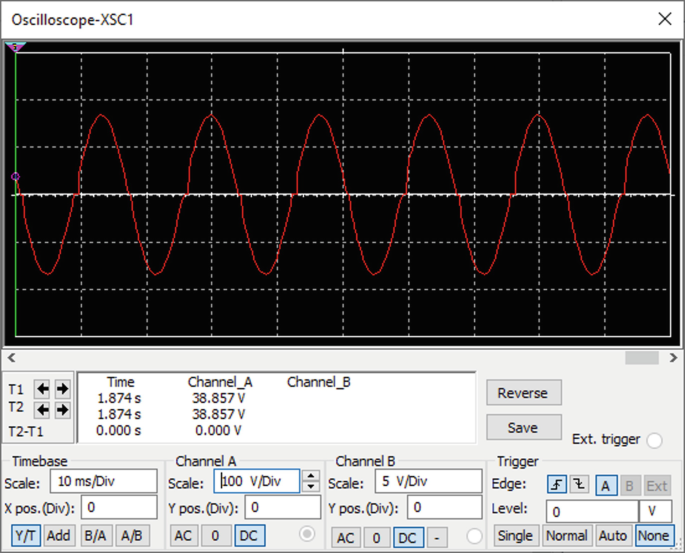
Task: Move the T2 cursor right with its arrow
Action: 62,409
